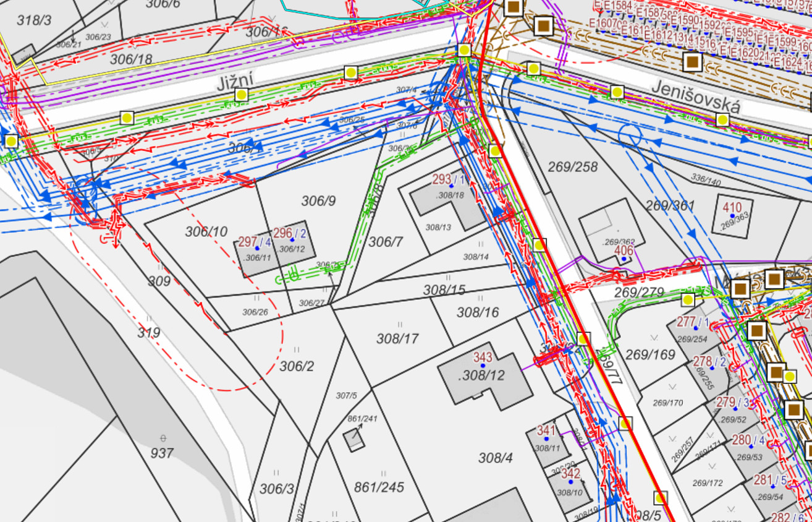Image resolution: width=812 pixels, height=522 pixels.
Task: Select parcel label 308/16
Action: 478,312
